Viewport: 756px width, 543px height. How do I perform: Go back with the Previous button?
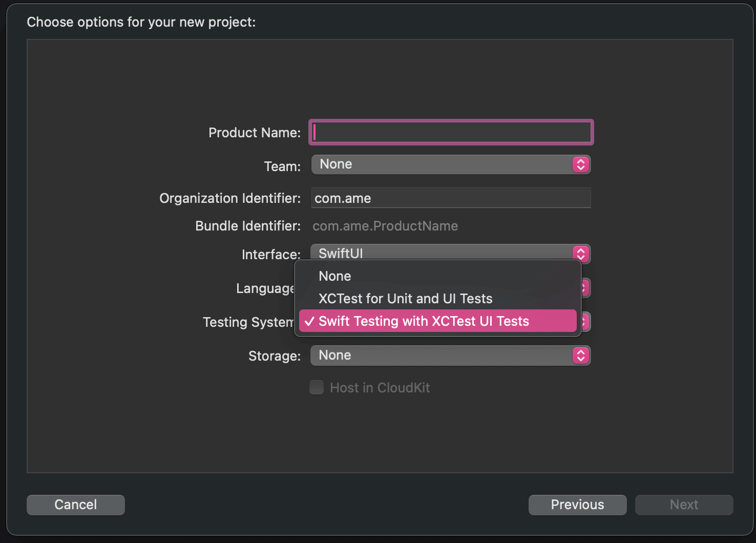coord(577,505)
